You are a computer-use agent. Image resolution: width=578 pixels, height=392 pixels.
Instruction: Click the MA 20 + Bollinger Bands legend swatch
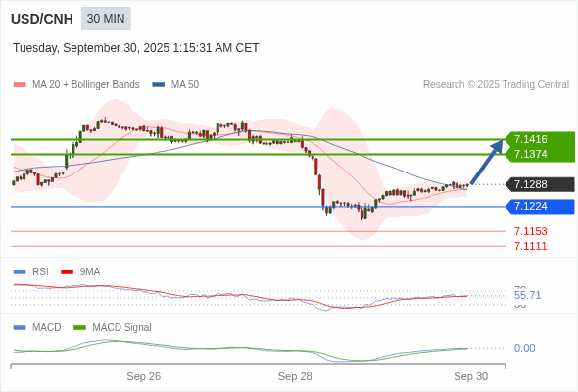(x=20, y=85)
